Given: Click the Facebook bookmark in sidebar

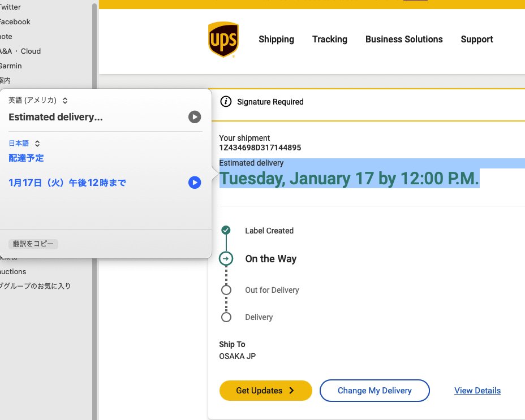Looking at the screenshot, I should [15, 21].
